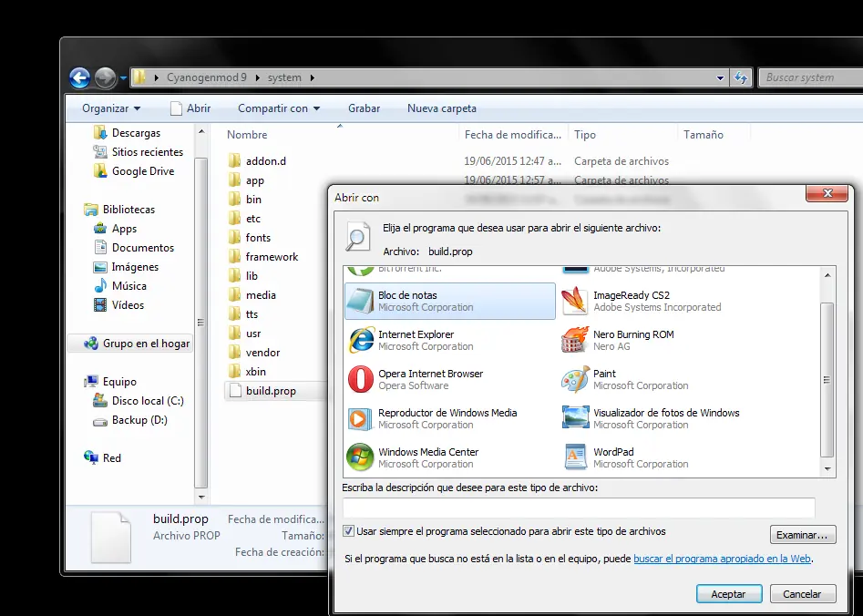Choose Windows Media Center icon

pyautogui.click(x=361, y=457)
